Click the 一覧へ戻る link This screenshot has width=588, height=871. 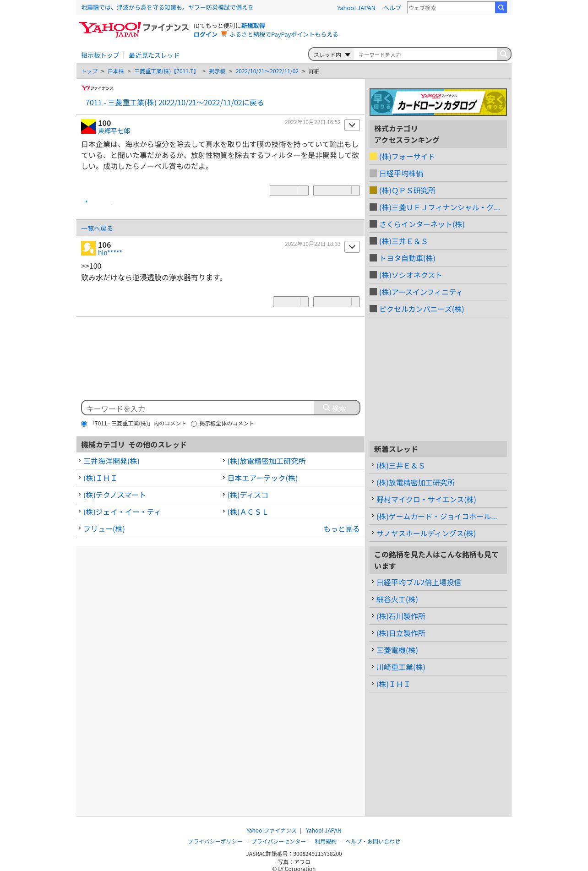pyautogui.click(x=97, y=229)
